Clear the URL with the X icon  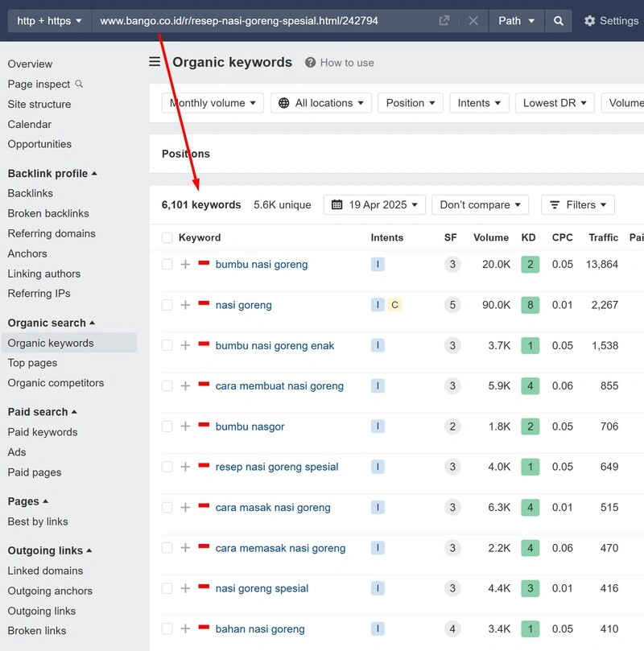click(473, 21)
